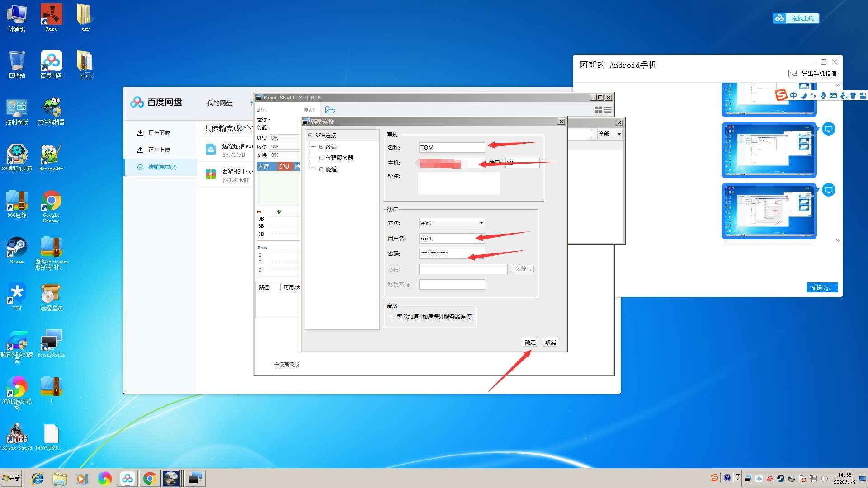Open Notepad++ desktop shortcut

pos(51,157)
